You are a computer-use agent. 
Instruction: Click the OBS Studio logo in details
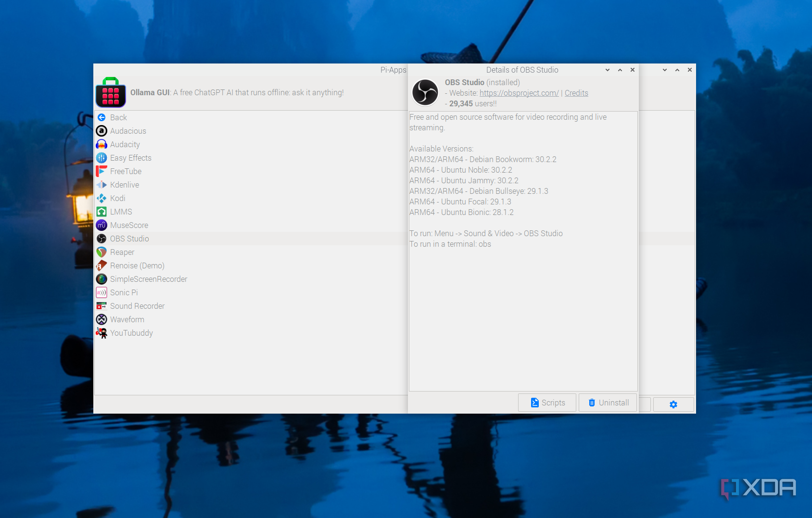tap(425, 92)
